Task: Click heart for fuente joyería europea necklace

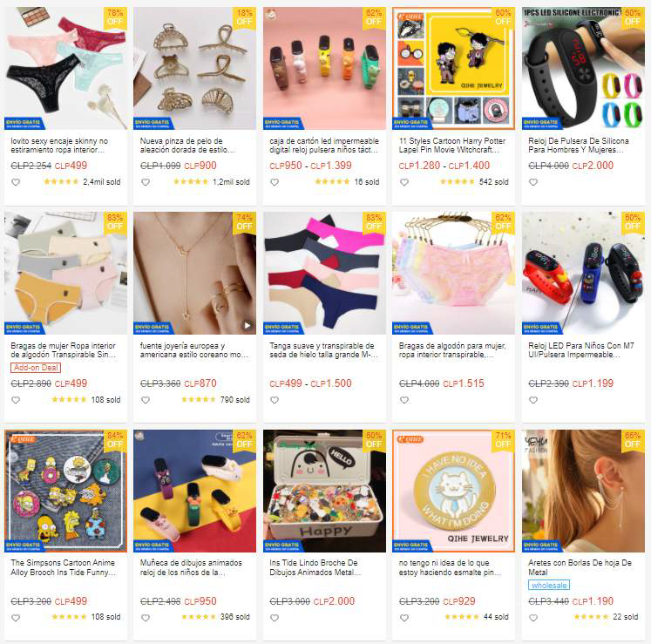Action: pyautogui.click(x=146, y=400)
